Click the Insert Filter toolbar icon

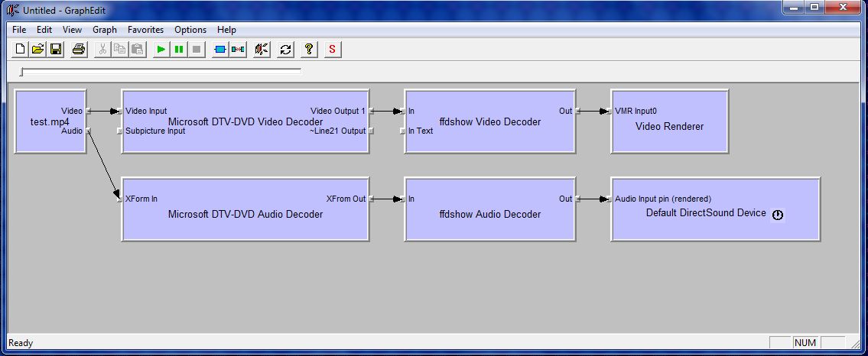pyautogui.click(x=220, y=49)
